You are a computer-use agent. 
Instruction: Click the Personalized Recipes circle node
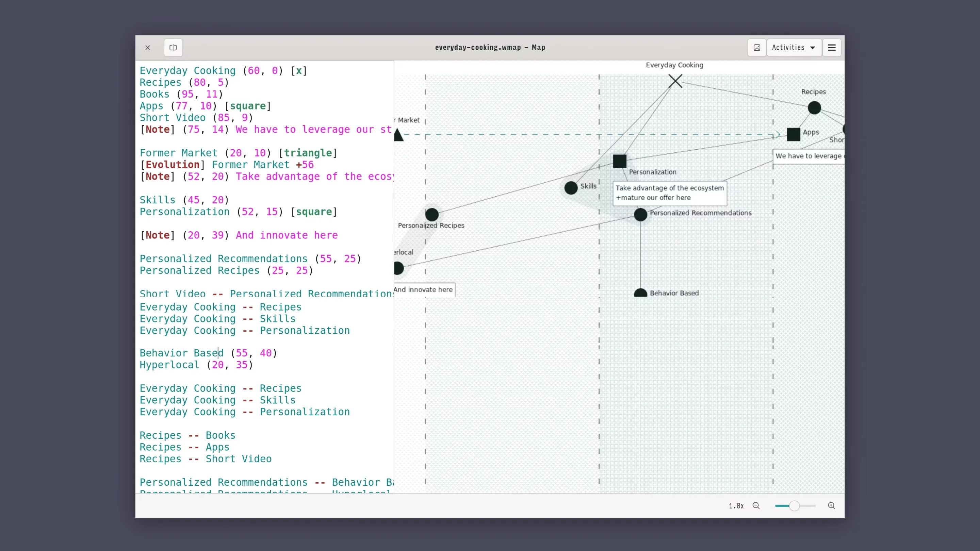tap(431, 215)
